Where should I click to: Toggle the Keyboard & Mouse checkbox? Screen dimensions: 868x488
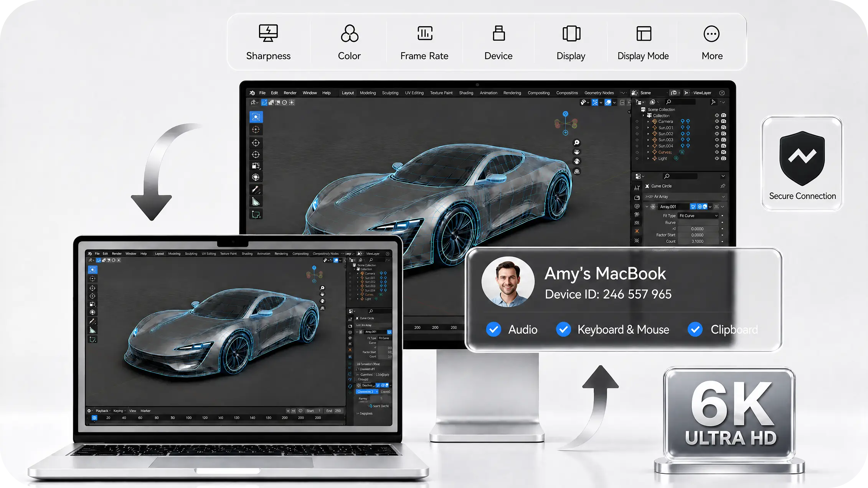click(x=563, y=330)
